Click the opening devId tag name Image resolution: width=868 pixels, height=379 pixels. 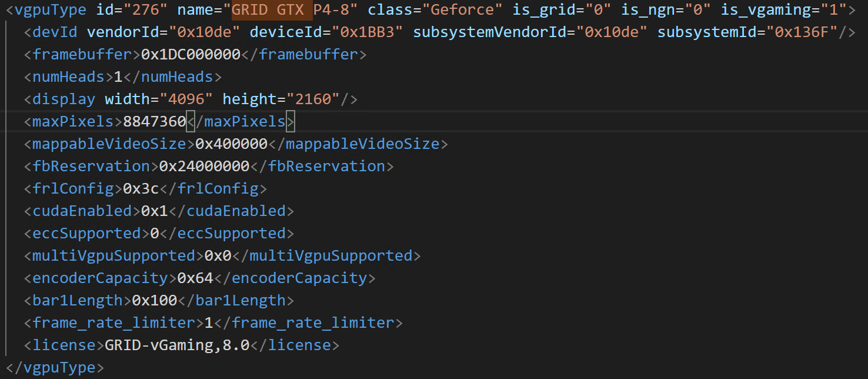[x=55, y=32]
